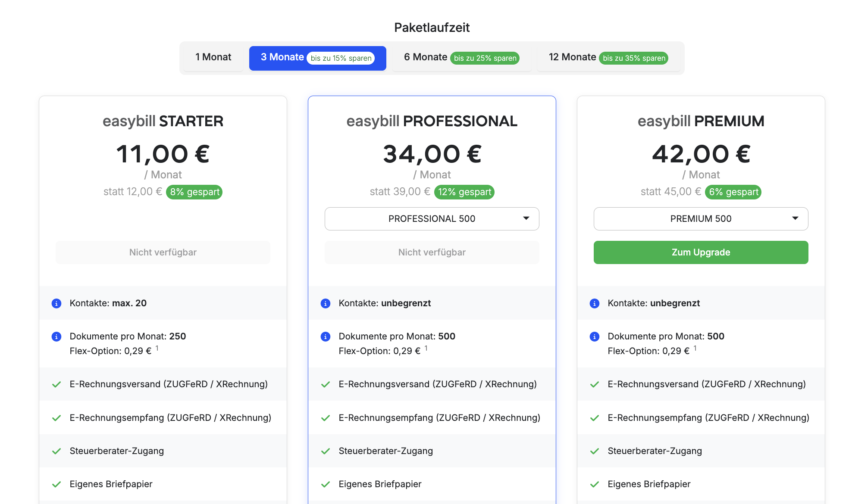Open the PREMIUM 500 dropdown

tap(701, 219)
